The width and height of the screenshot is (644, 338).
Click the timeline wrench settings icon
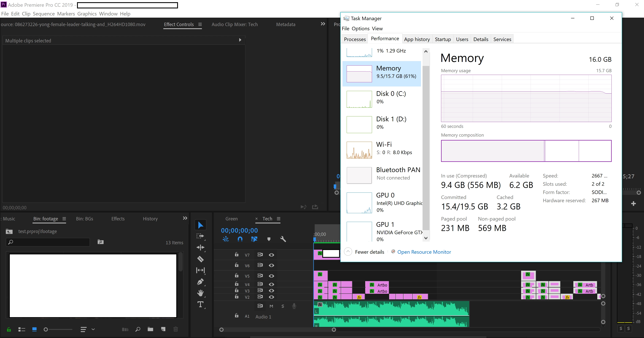pos(283,239)
